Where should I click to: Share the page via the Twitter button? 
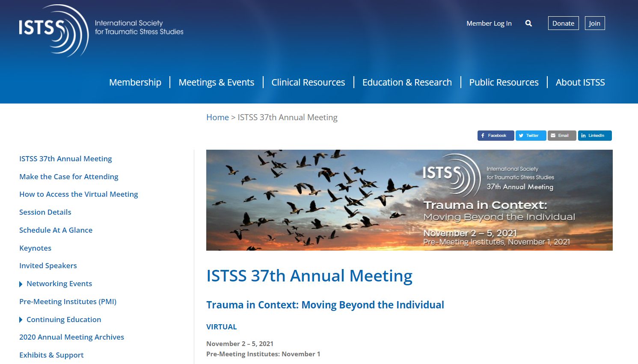point(531,136)
